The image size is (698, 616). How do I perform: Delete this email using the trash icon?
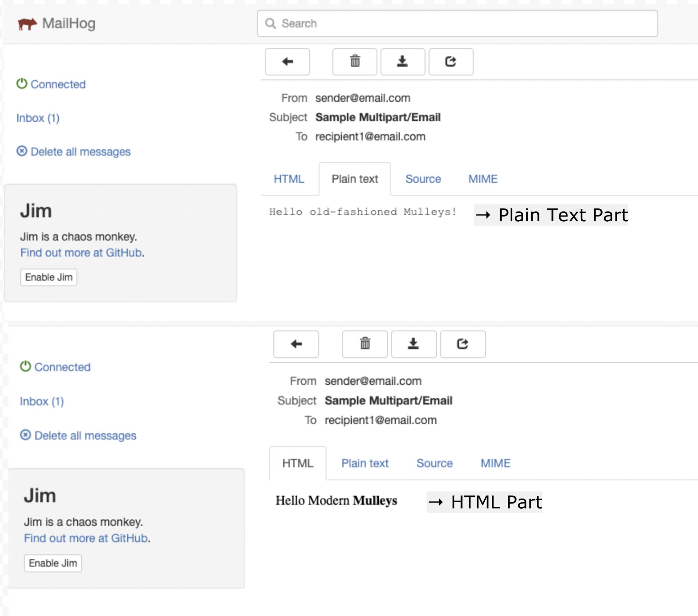(x=354, y=62)
